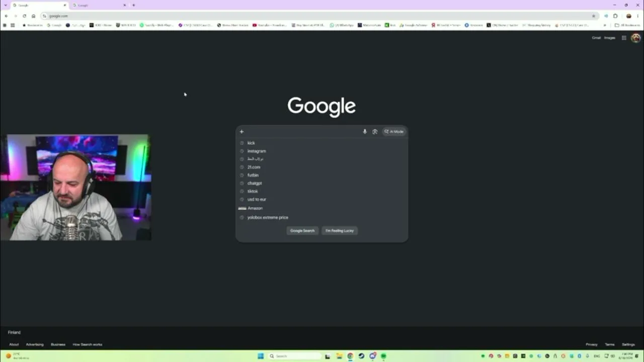
Task: Click the AI Mode button
Action: [394, 132]
